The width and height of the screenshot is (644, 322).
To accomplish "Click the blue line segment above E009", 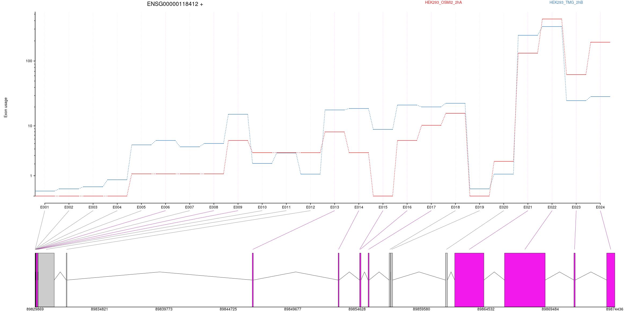I will 238,114.
